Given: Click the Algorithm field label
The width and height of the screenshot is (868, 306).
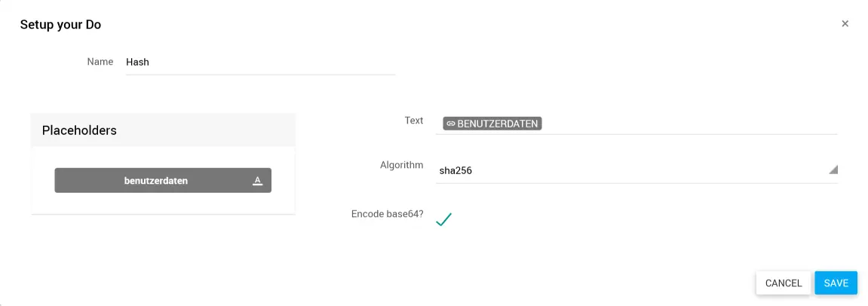Looking at the screenshot, I should click(x=401, y=165).
